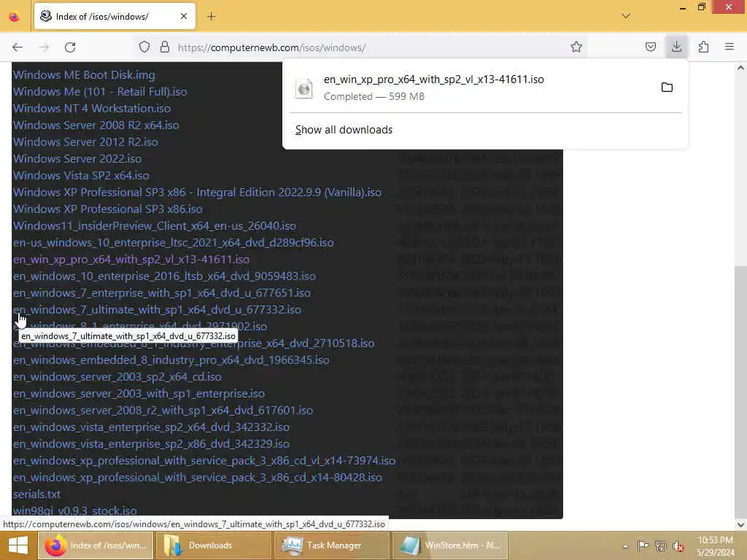Image resolution: width=747 pixels, height=560 pixels.
Task: Switch to Task Manager in taskbar
Action: pos(332,545)
